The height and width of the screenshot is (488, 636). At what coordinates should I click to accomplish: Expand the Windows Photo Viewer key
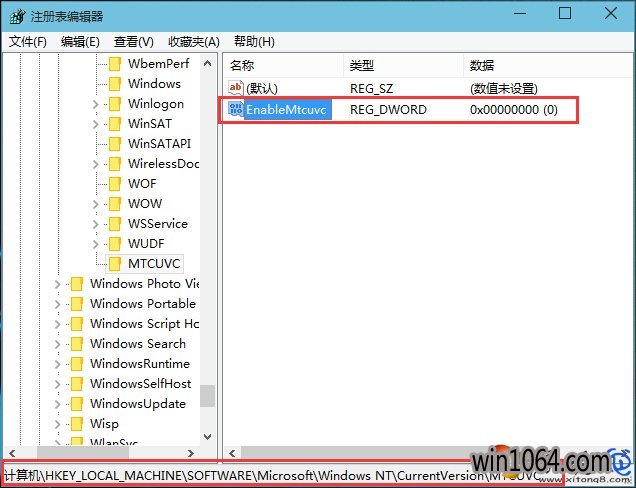pyautogui.click(x=58, y=284)
